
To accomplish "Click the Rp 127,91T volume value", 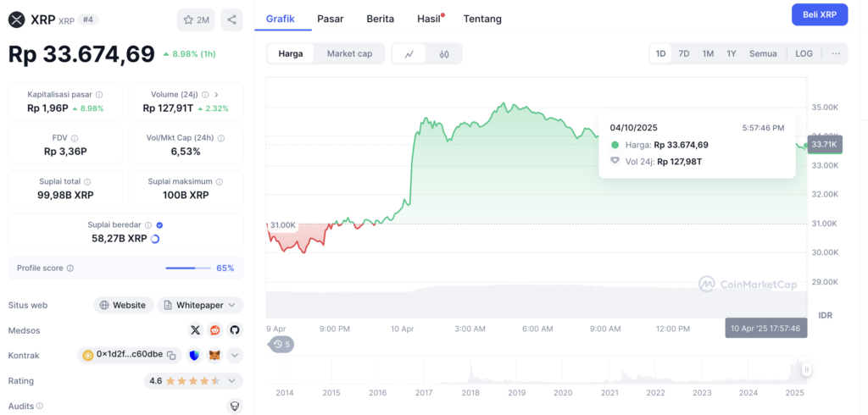I will click(168, 108).
